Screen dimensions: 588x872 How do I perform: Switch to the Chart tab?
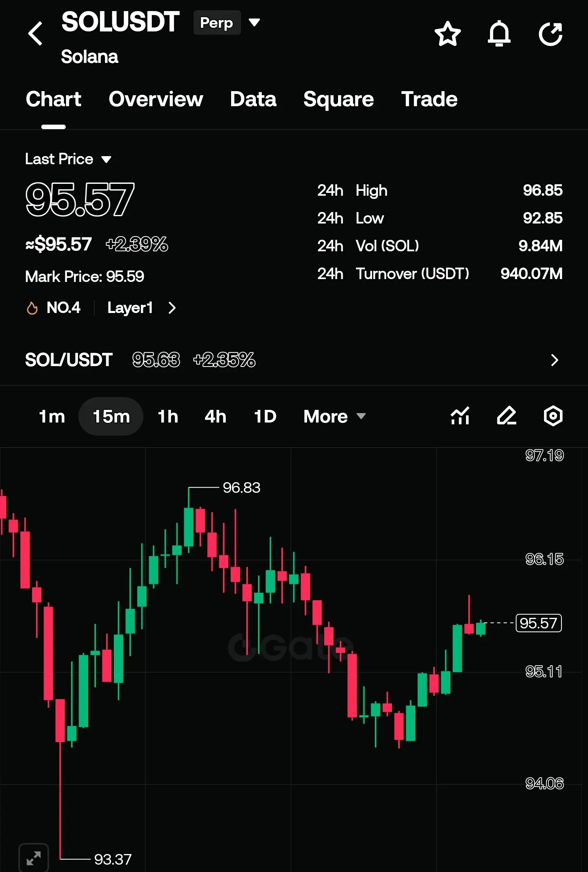53,99
